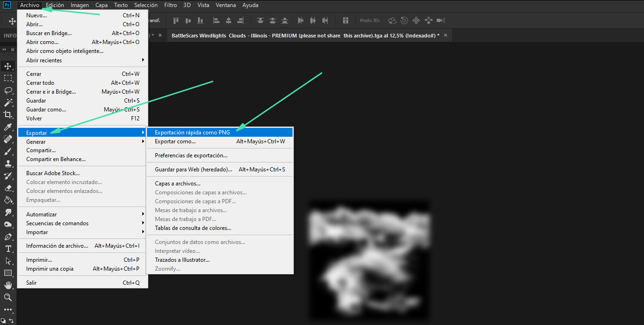The image size is (644, 325).
Task: Open the Filtro menu
Action: point(171,5)
